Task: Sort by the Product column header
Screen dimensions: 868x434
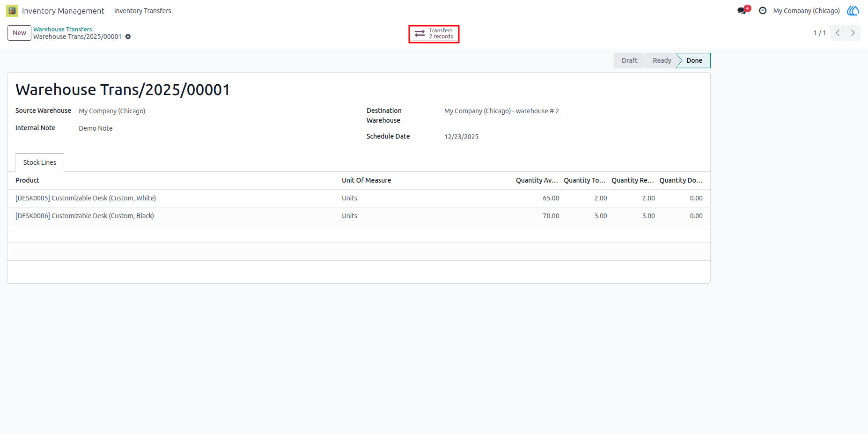Action: [27, 180]
